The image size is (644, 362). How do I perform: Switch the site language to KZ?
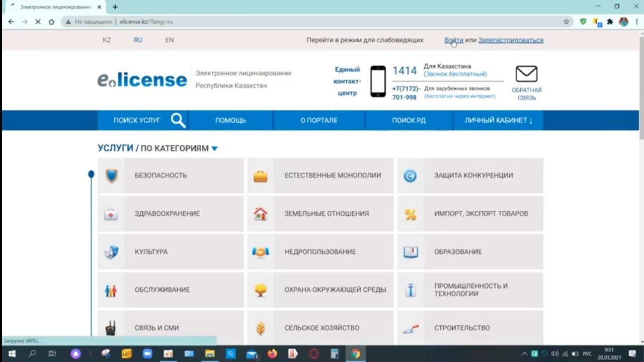[x=107, y=40]
